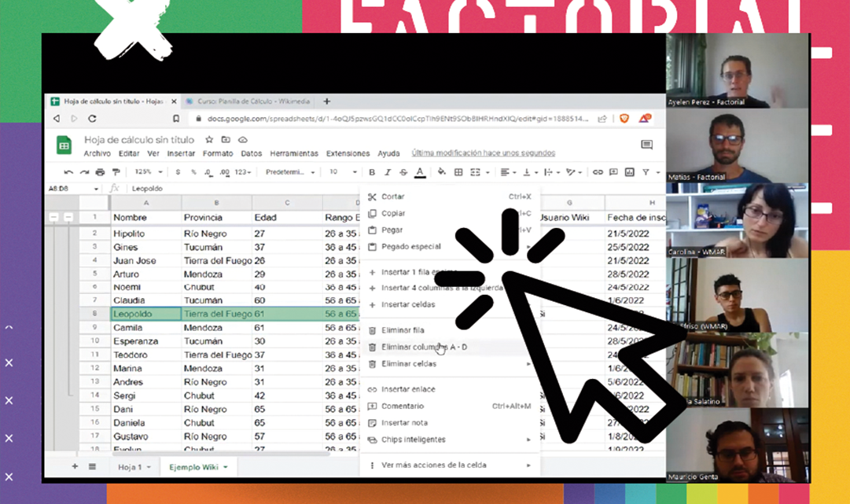Open the comment history icon at top right
Image resolution: width=850 pixels, height=504 pixels.
(646, 145)
